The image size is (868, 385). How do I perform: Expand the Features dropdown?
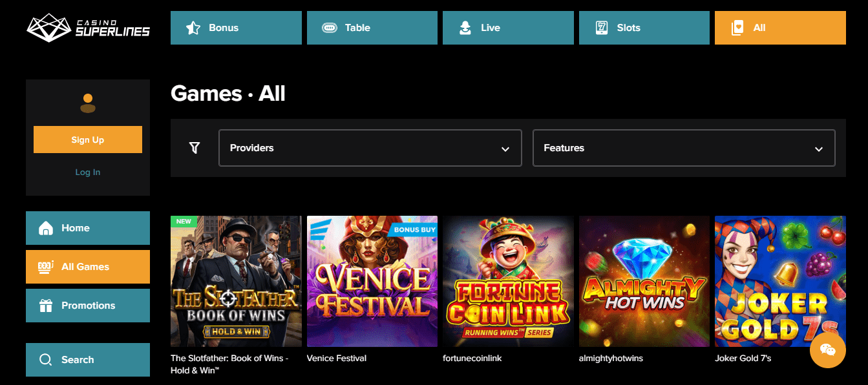[x=683, y=148]
